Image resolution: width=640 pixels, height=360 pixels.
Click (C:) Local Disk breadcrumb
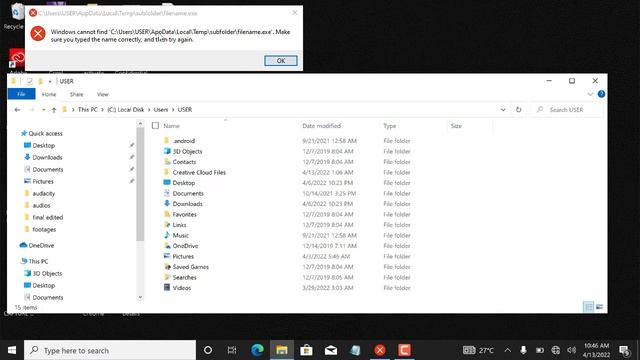(x=126, y=110)
